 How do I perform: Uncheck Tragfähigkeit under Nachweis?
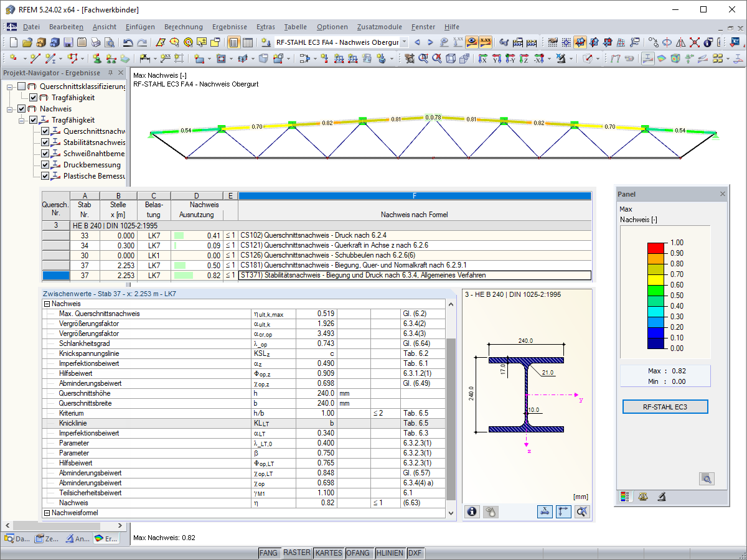(34, 120)
